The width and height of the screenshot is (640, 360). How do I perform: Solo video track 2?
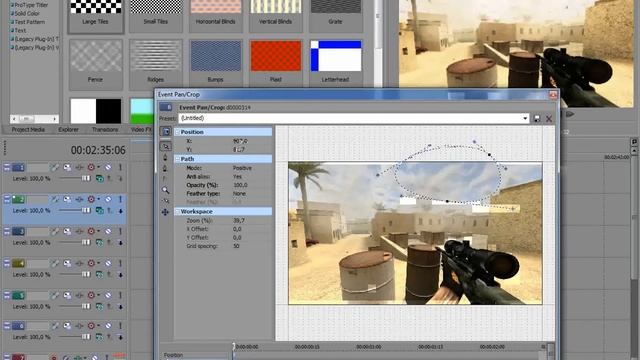120,200
